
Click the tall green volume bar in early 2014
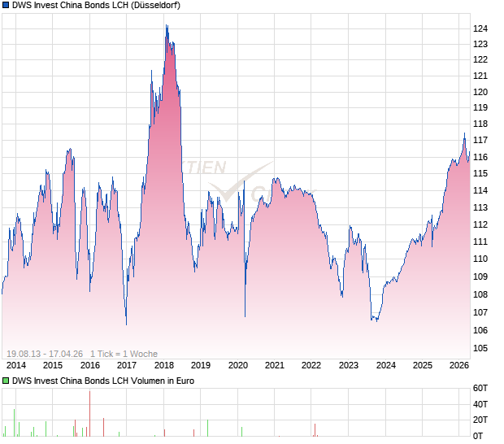click(x=14, y=423)
